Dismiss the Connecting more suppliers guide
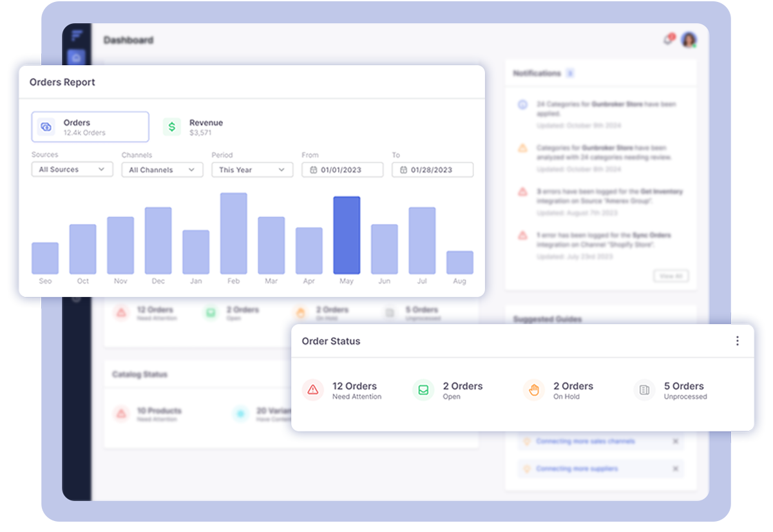 (675, 469)
